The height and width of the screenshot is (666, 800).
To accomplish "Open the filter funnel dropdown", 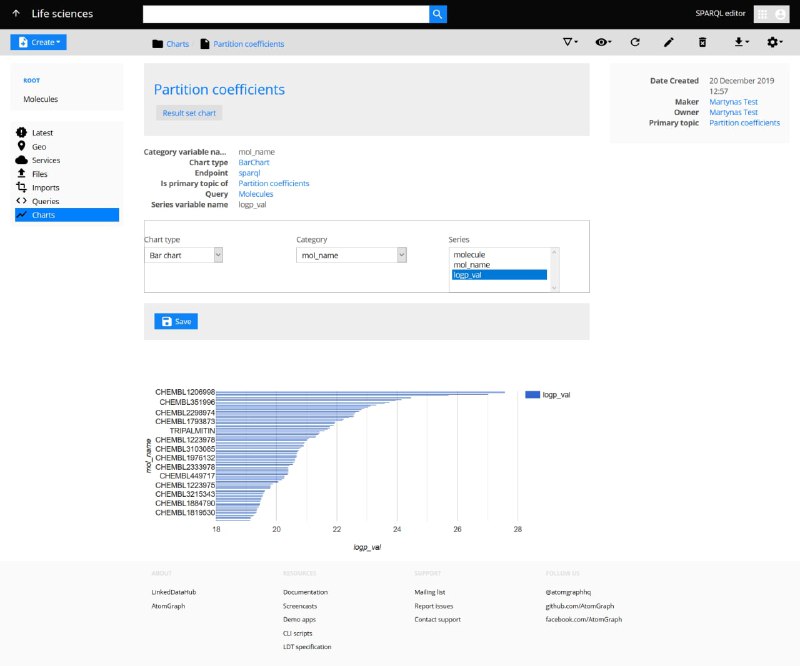I will point(570,42).
